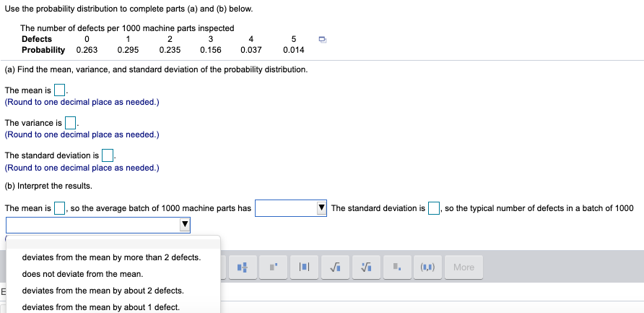The image size is (644, 313).
Task: Click the standard deviation box in part (b)
Action: (434, 208)
